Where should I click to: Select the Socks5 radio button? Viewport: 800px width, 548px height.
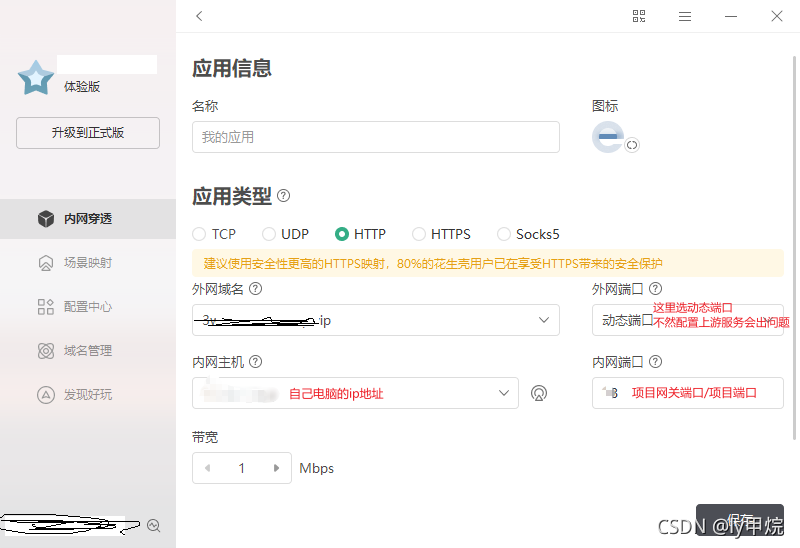pos(504,234)
